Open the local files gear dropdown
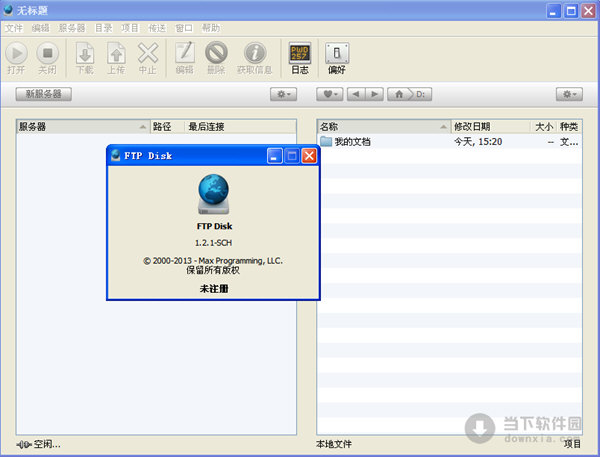 (569, 94)
